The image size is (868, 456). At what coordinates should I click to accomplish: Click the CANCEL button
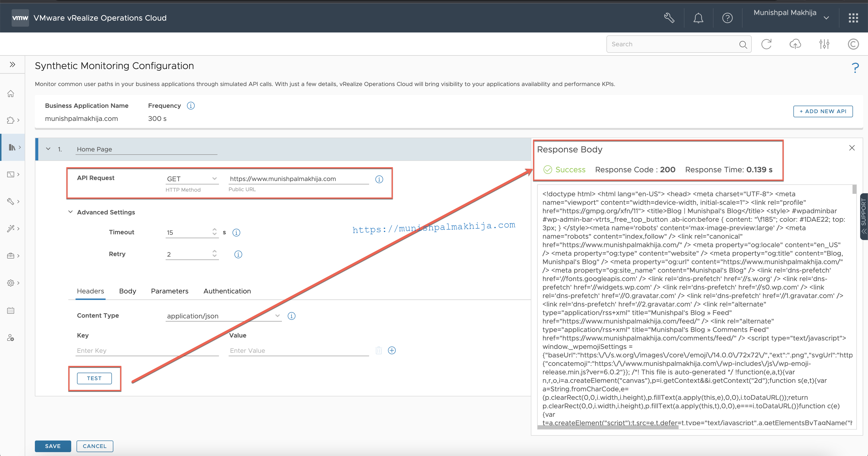click(95, 446)
